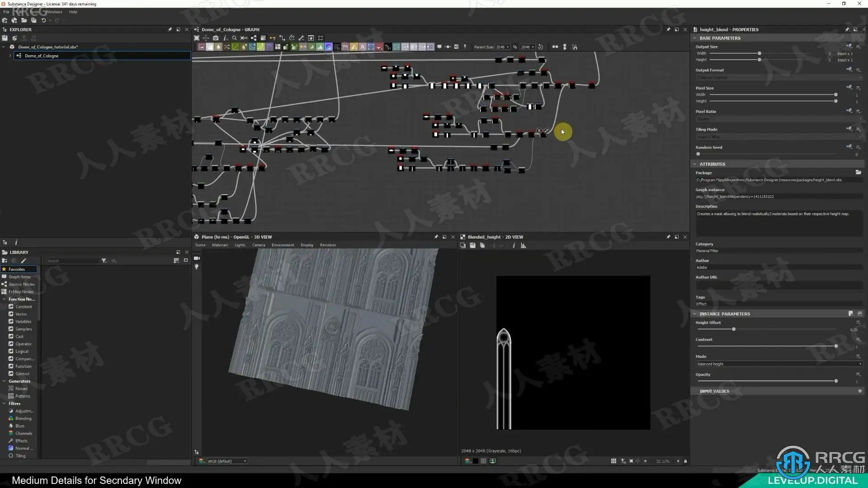This screenshot has width=868, height=488.
Task: Add a comment via speech bubble icon
Action: [439, 47]
